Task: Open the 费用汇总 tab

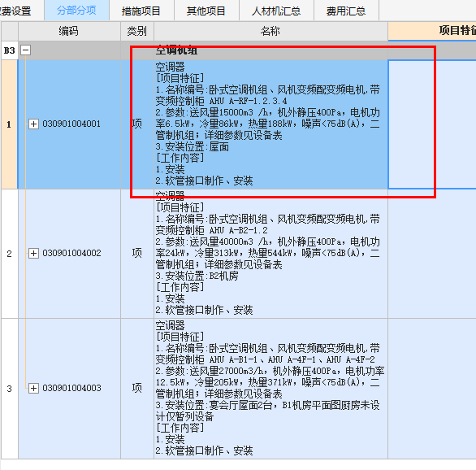Action: pyautogui.click(x=346, y=11)
